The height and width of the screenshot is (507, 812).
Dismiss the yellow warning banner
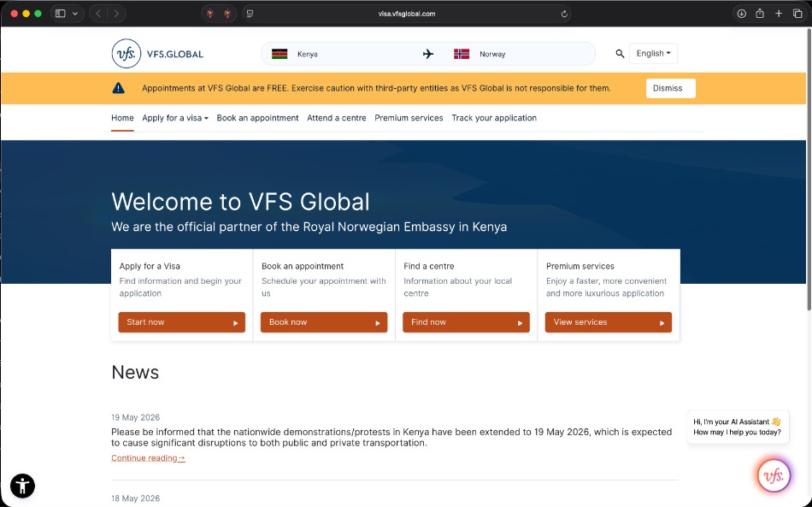[671, 88]
